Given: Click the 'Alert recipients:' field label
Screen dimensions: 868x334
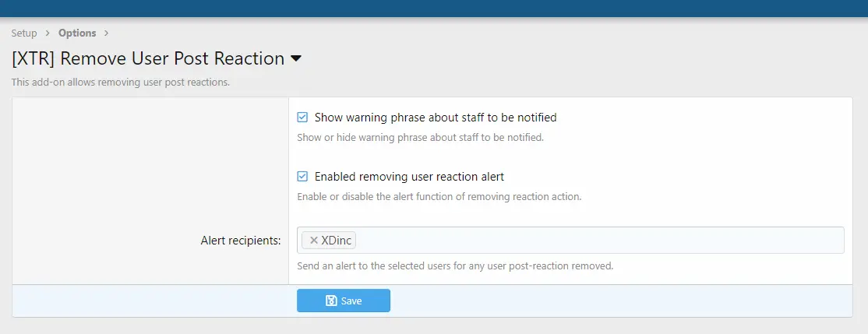Looking at the screenshot, I should [241, 241].
